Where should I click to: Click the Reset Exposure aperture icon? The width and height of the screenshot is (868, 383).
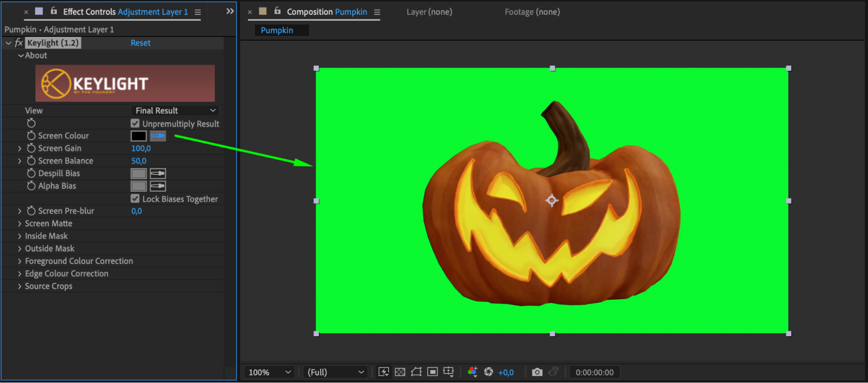pos(488,372)
